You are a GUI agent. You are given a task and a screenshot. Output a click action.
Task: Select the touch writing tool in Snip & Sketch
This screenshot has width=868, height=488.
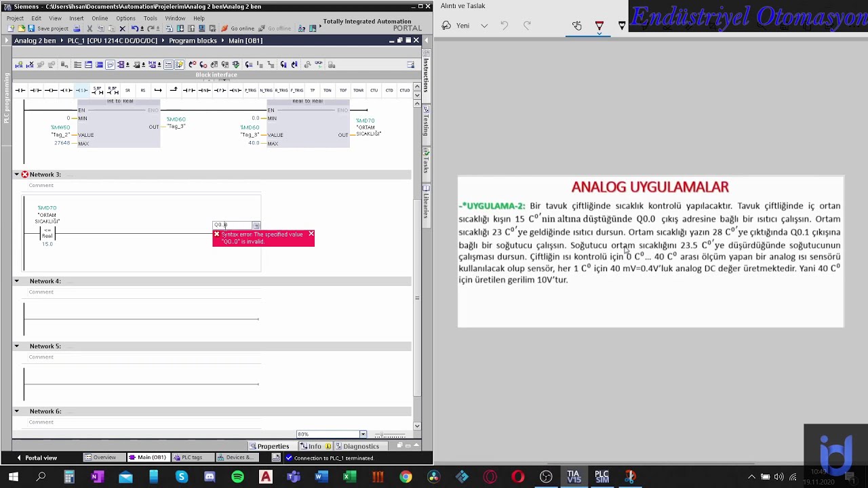[576, 26]
